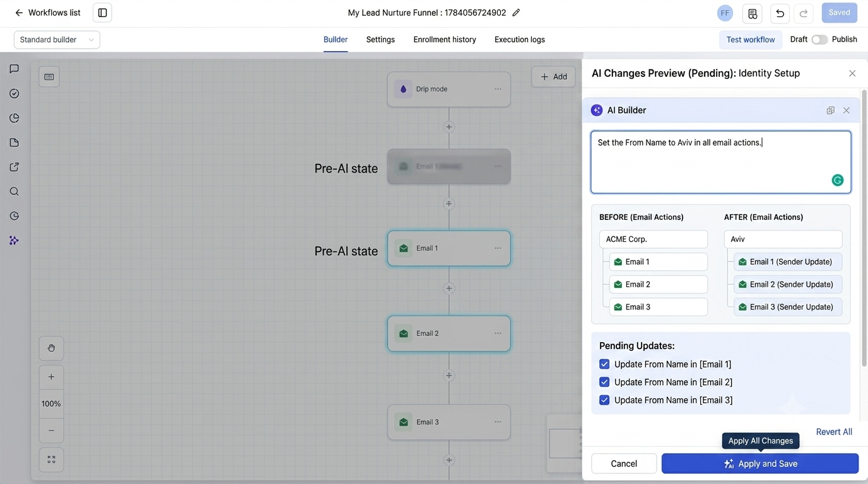Viewport: 868px width, 484px height.
Task: Open Email 2 node options menu
Action: click(x=498, y=333)
